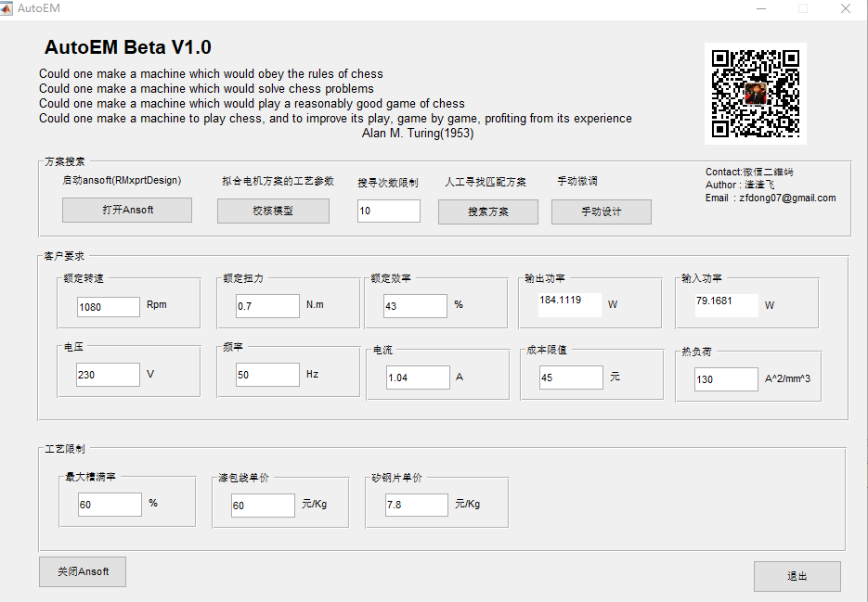Minimize the AutoEM window
Viewport: 868px width, 602px height.
(761, 8)
